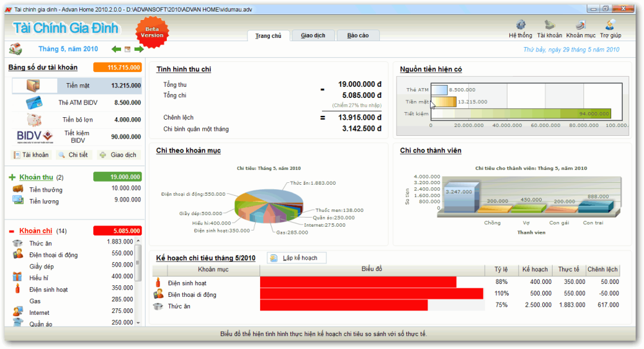The width and height of the screenshot is (644, 349).
Task: Click the green 19.000.000 income total
Action: click(x=117, y=177)
